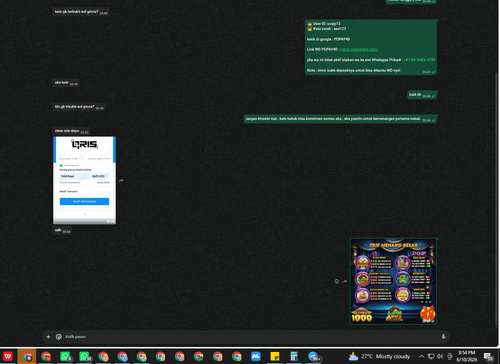Image resolution: width=500 pixels, height=364 pixels.
Task: Open the emoji and sticker picker icon
Action: coord(59,337)
